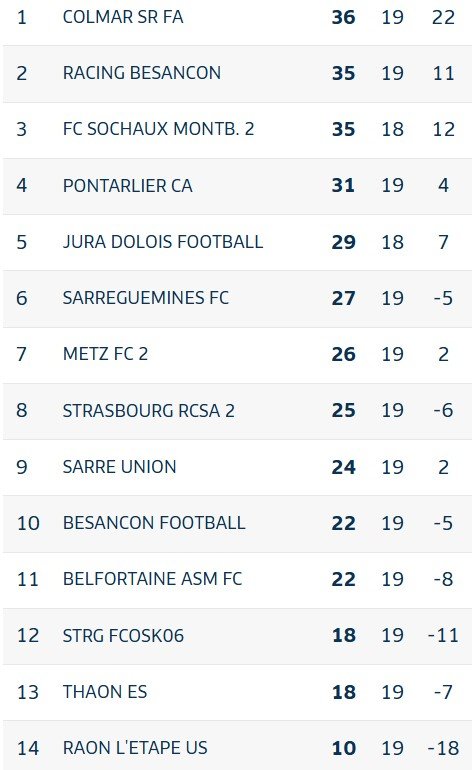The width and height of the screenshot is (472, 770).
Task: Open FC SOCHAUX MONTB. 2 team entry
Action: tap(158, 129)
